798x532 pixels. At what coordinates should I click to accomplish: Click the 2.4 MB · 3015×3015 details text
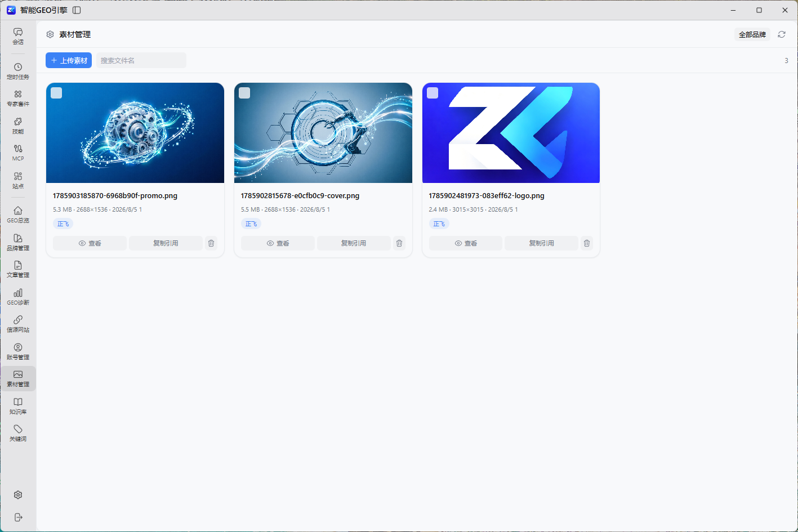[x=473, y=209]
